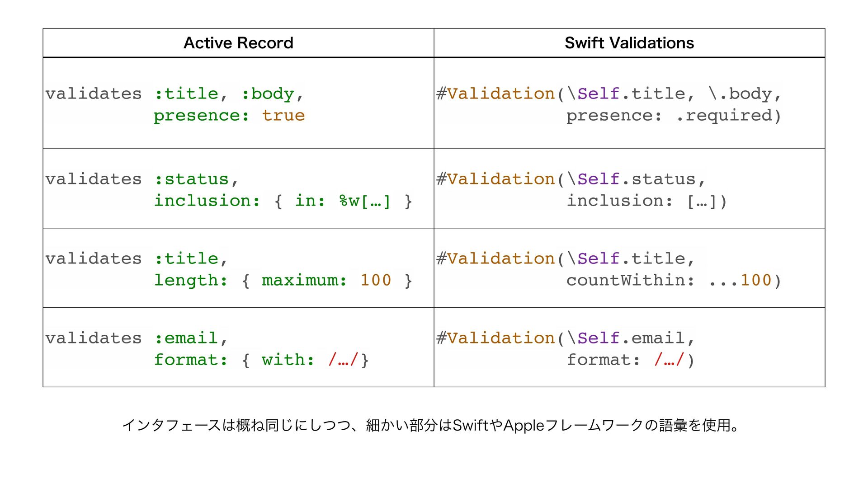Screen dimensions: 868x488
Task: Click 'length: { maximum: 100 }' code
Action: click(283, 281)
